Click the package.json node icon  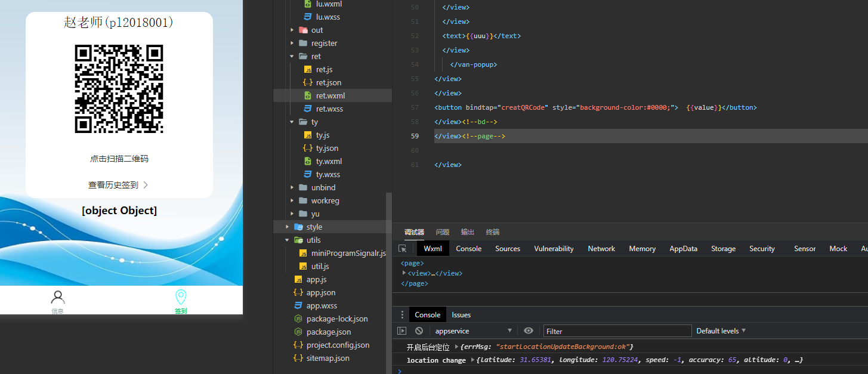pos(298,332)
